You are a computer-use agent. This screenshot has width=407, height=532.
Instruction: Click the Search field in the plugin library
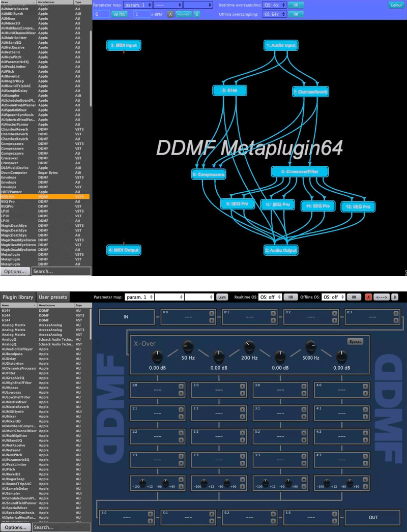[61, 527]
